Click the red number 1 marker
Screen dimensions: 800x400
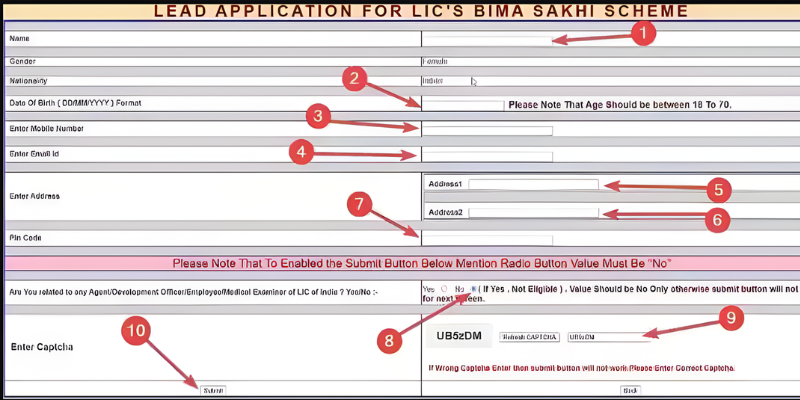click(643, 32)
